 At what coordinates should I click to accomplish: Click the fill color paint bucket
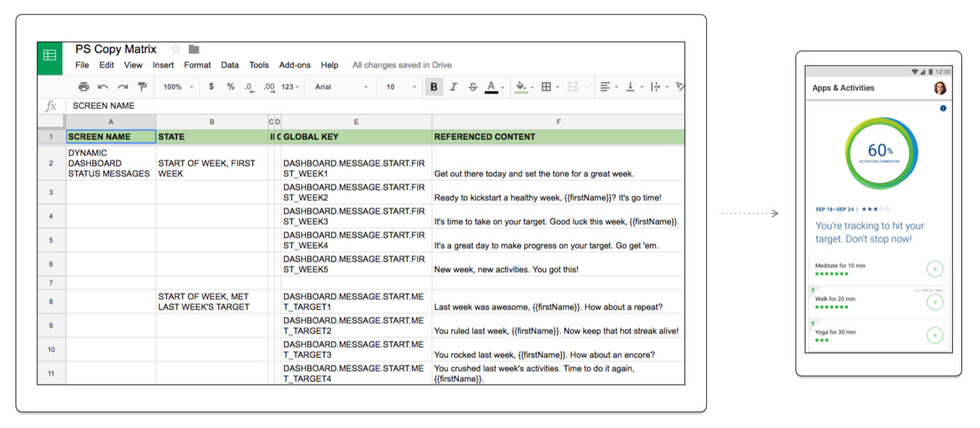[x=521, y=87]
